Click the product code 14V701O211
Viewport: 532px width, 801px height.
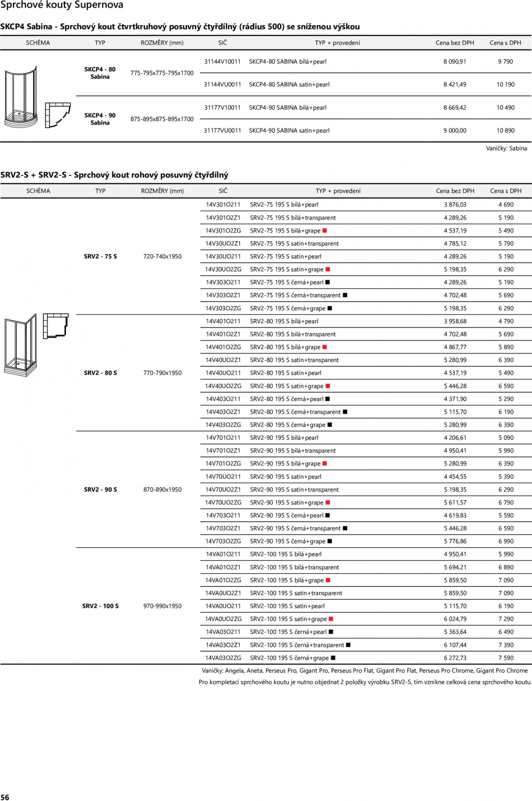click(223, 438)
